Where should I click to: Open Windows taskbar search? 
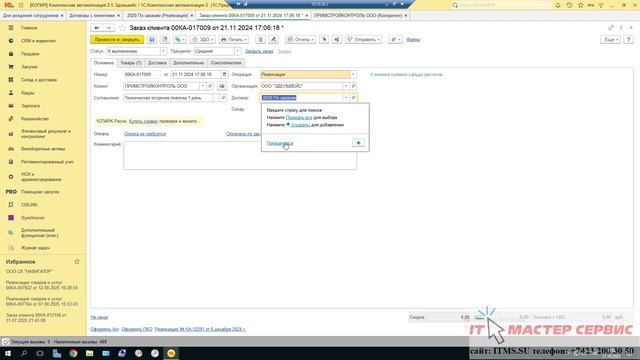pyautogui.click(x=24, y=353)
